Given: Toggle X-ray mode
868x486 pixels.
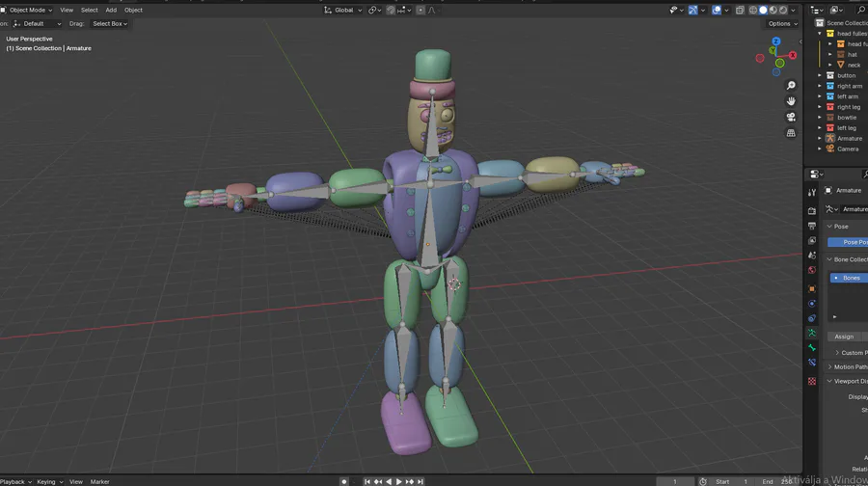Looking at the screenshot, I should (740, 10).
